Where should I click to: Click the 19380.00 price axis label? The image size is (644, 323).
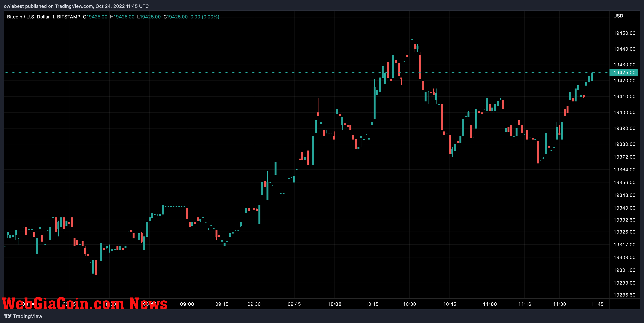624,144
